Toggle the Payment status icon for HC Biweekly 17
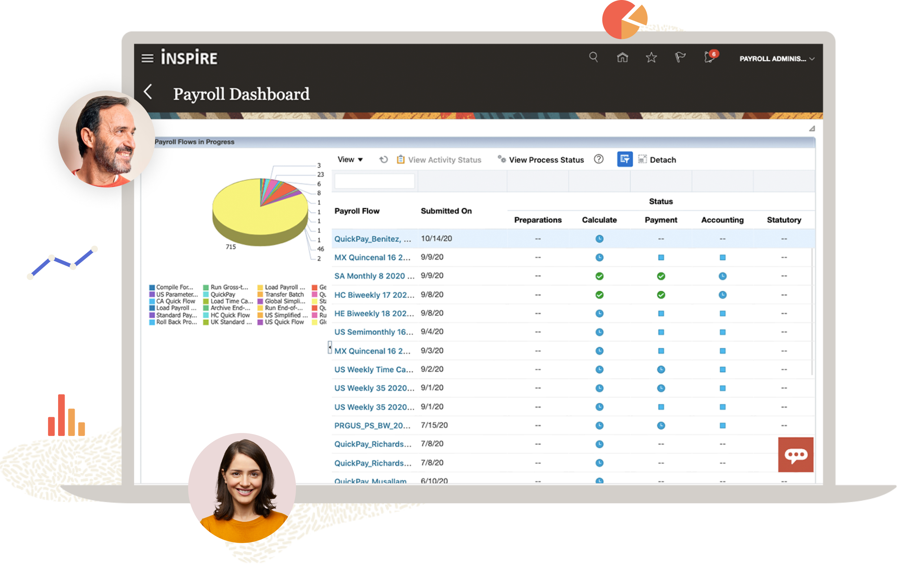Viewport: 924px width, 564px height. tap(661, 295)
